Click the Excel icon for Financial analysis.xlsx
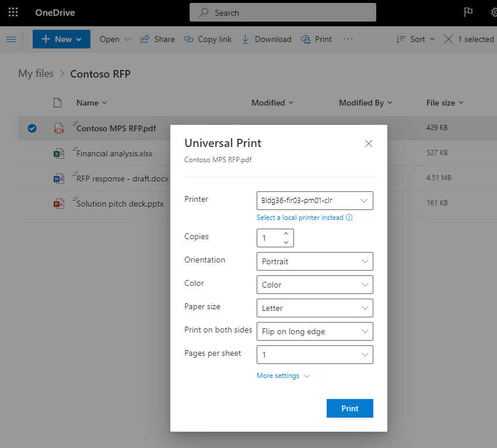Viewport: 497px width, 448px height. coord(58,153)
